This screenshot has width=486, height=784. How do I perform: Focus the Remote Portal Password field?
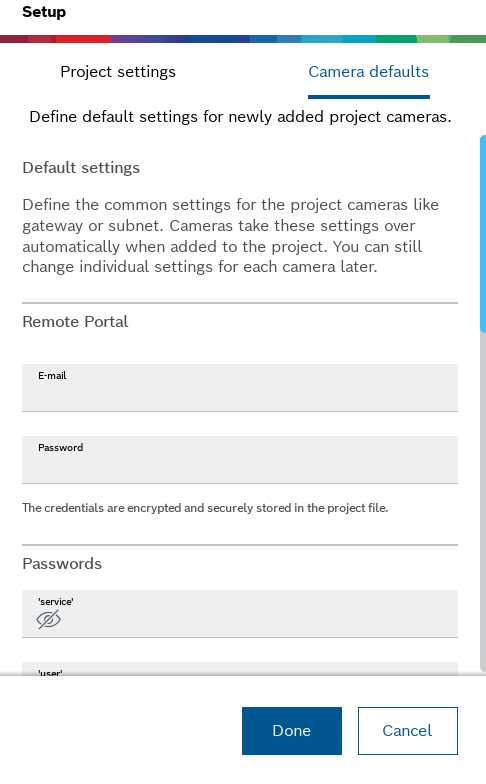tap(240, 460)
